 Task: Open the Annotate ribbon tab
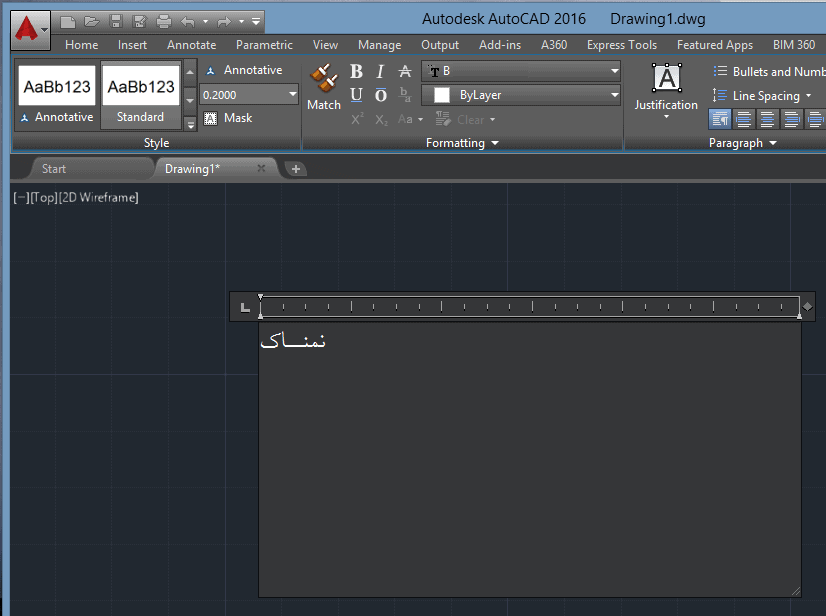coord(192,45)
